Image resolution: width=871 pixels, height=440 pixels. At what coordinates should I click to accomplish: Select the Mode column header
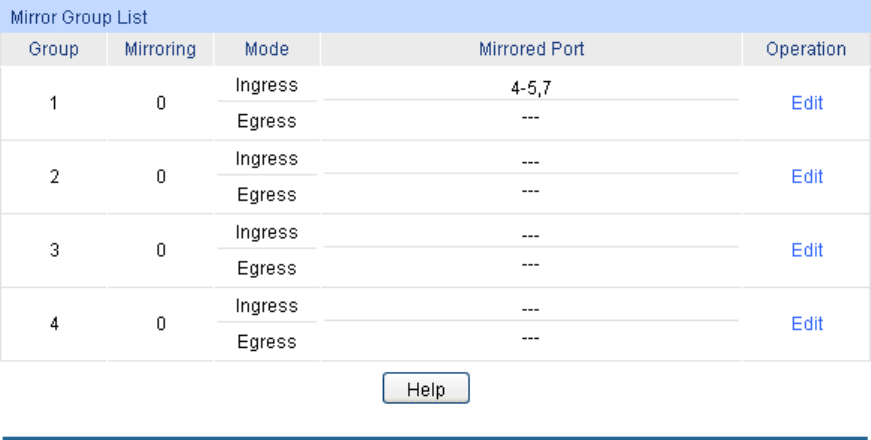pyautogui.click(x=266, y=49)
